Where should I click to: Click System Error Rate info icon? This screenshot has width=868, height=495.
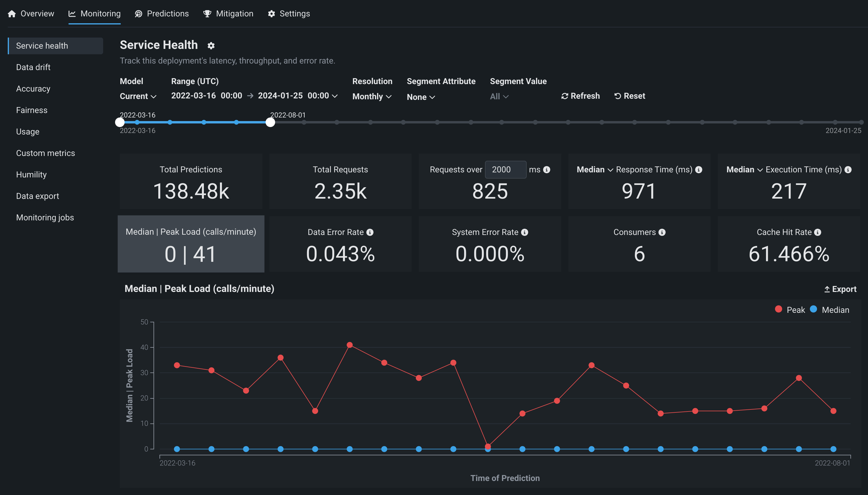pyautogui.click(x=525, y=232)
